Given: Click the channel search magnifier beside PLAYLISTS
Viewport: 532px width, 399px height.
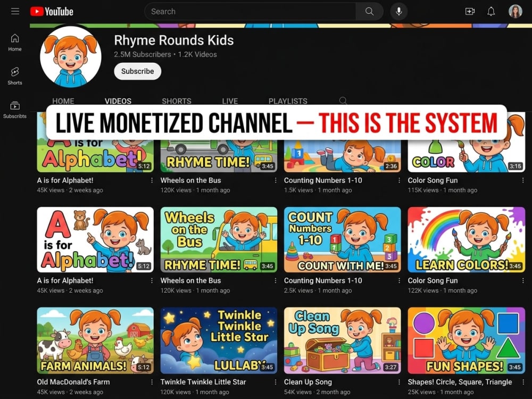Looking at the screenshot, I should 343,101.
